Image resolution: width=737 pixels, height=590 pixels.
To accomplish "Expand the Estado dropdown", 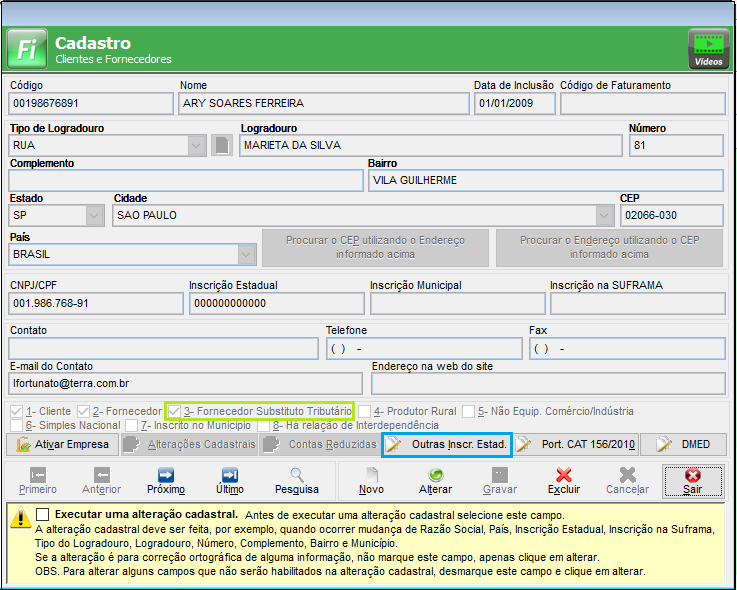I will tap(94, 215).
